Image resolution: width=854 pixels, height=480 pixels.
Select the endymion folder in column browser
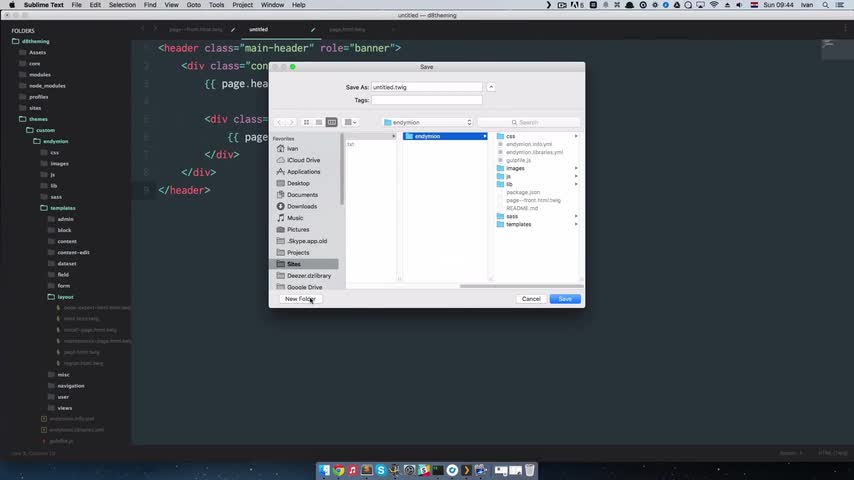click(445, 136)
